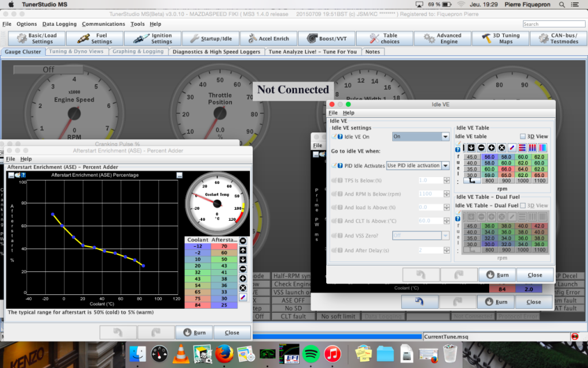Switch to Tune Analyze Live! tab
The image size is (588, 368).
pos(313,52)
